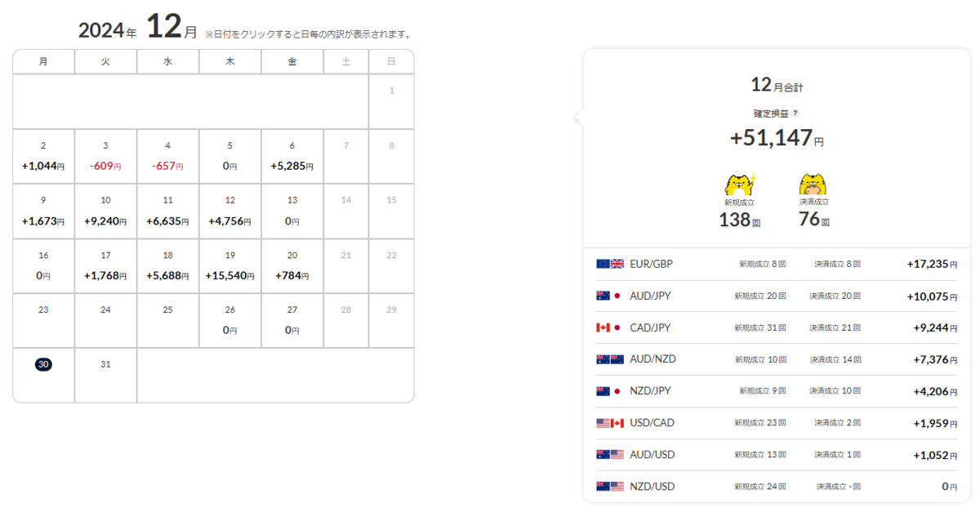980x512 pixels.
Task: Click the CAD/JPY flag pair icon
Action: tap(610, 327)
